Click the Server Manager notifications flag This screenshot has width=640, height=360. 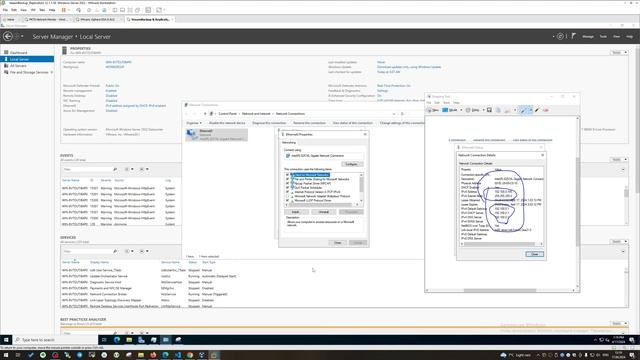pos(573,36)
